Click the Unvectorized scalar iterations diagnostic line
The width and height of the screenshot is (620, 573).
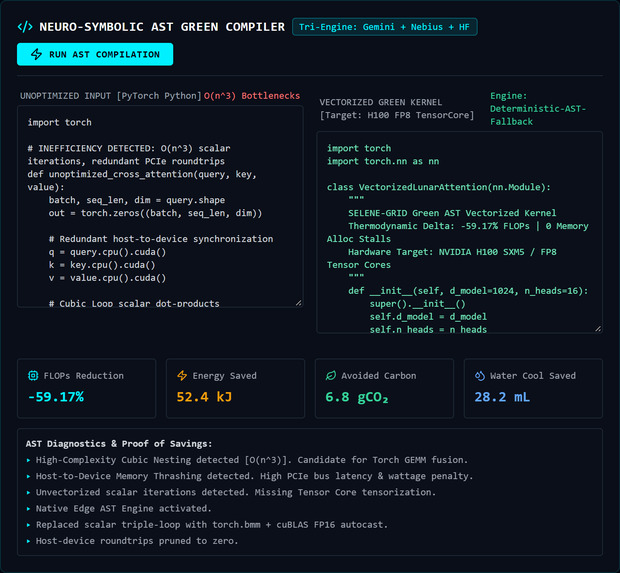point(236,492)
